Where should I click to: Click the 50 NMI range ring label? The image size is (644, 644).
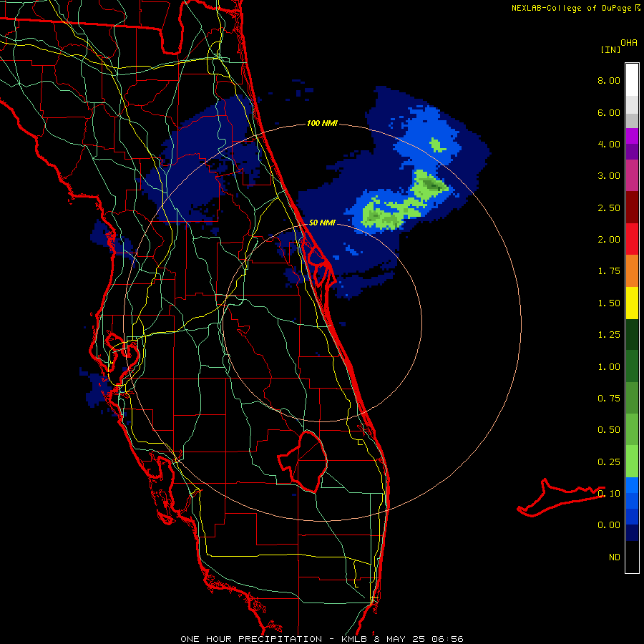click(322, 223)
